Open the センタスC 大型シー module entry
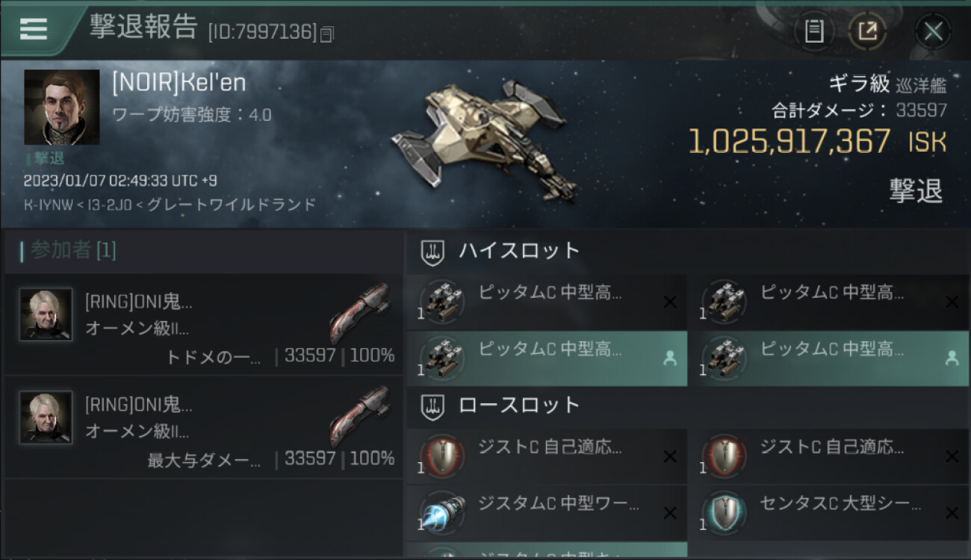971x560 pixels. click(829, 513)
